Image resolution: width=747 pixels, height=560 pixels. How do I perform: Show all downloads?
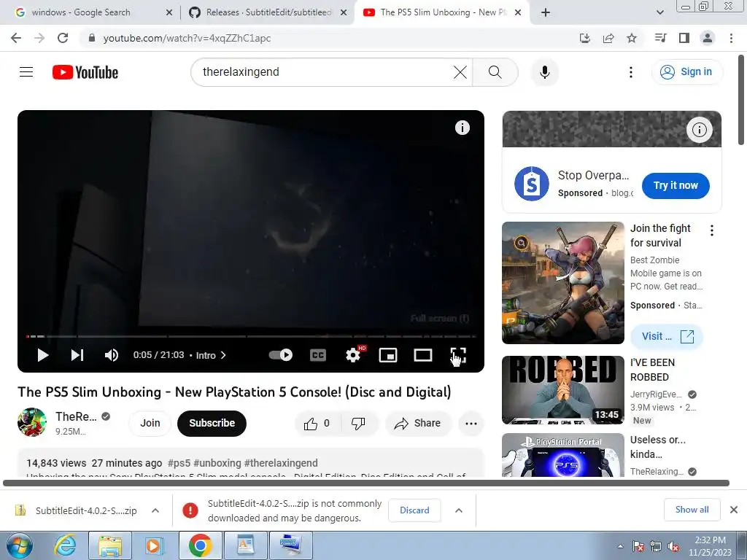[x=692, y=510]
